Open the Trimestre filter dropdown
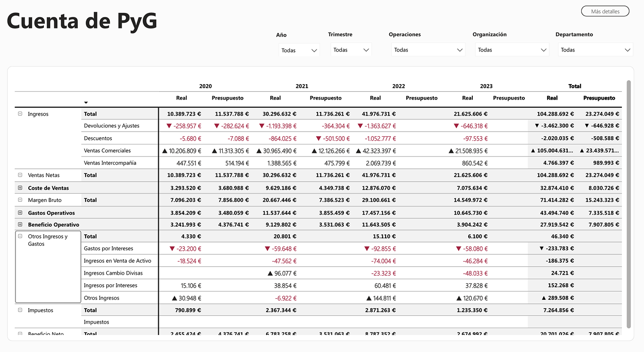The image size is (644, 352). coord(351,50)
